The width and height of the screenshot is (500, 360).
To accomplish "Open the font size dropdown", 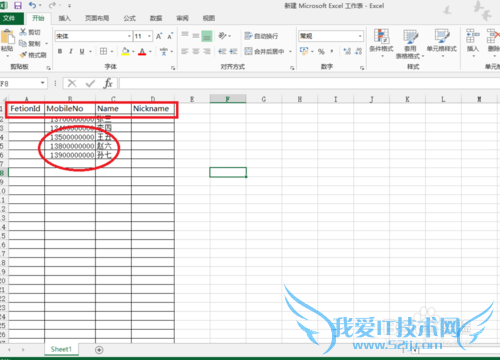I will point(149,36).
